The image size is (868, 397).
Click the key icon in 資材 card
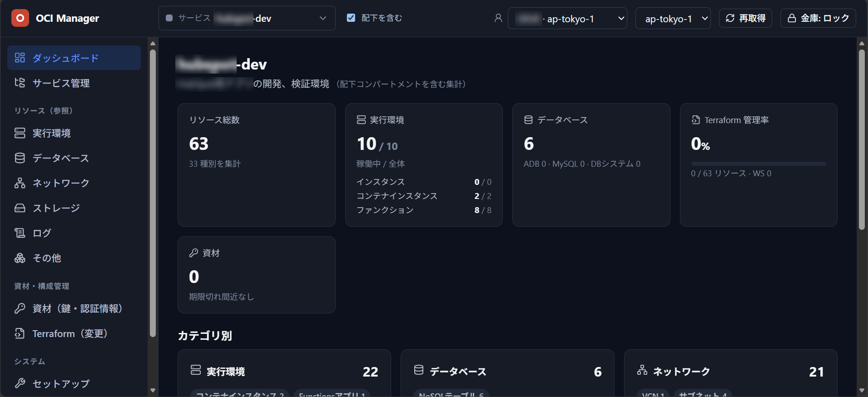click(x=194, y=253)
